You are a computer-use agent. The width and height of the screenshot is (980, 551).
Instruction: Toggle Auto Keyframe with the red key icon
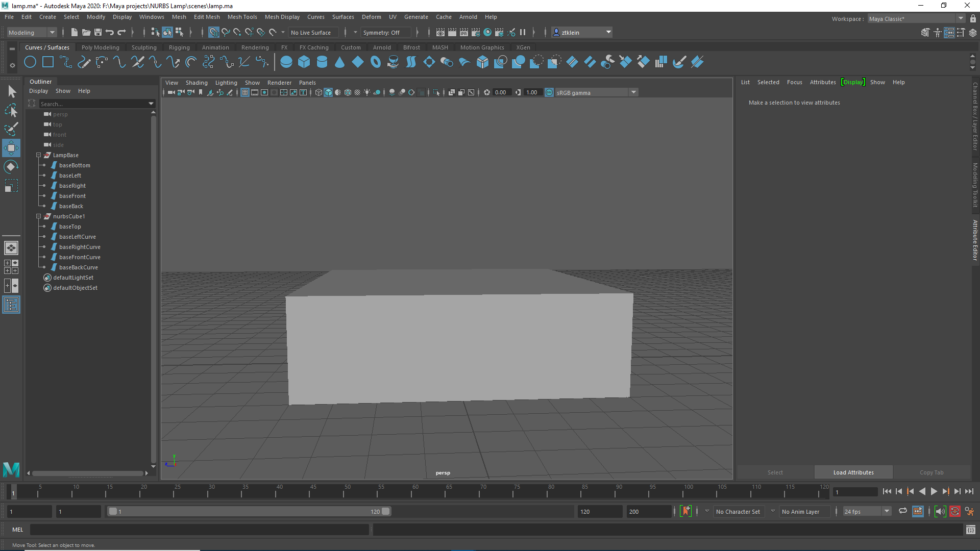click(955, 511)
